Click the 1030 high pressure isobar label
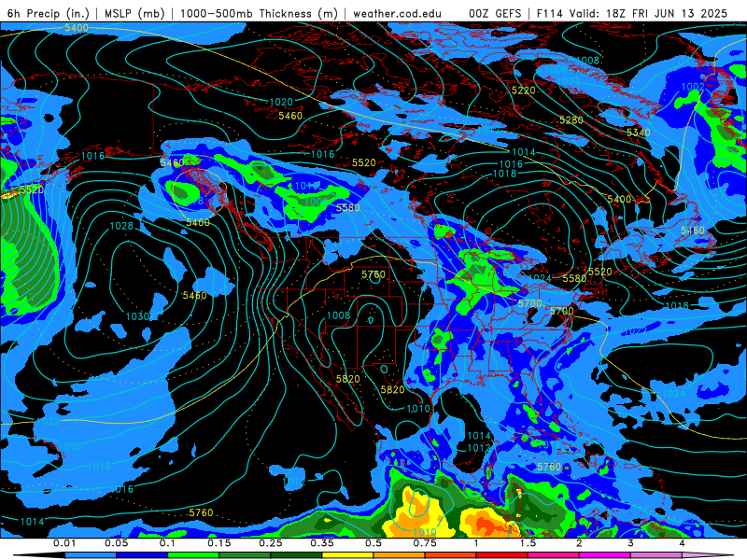This screenshot has height=560, width=747. pyautogui.click(x=137, y=316)
